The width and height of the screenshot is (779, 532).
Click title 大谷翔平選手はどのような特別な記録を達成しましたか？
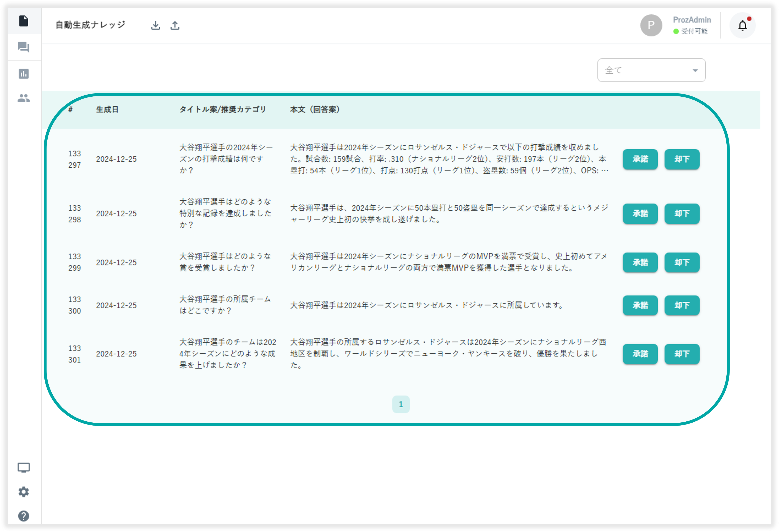click(225, 213)
